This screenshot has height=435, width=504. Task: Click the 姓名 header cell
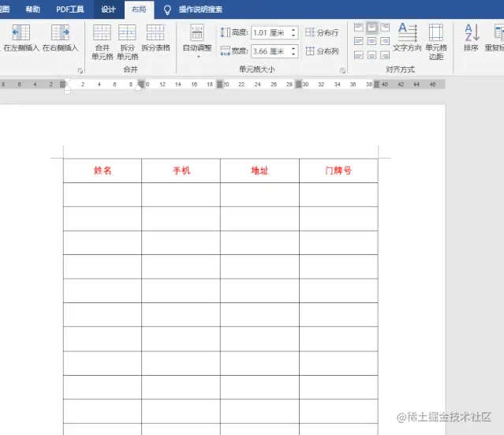[103, 171]
